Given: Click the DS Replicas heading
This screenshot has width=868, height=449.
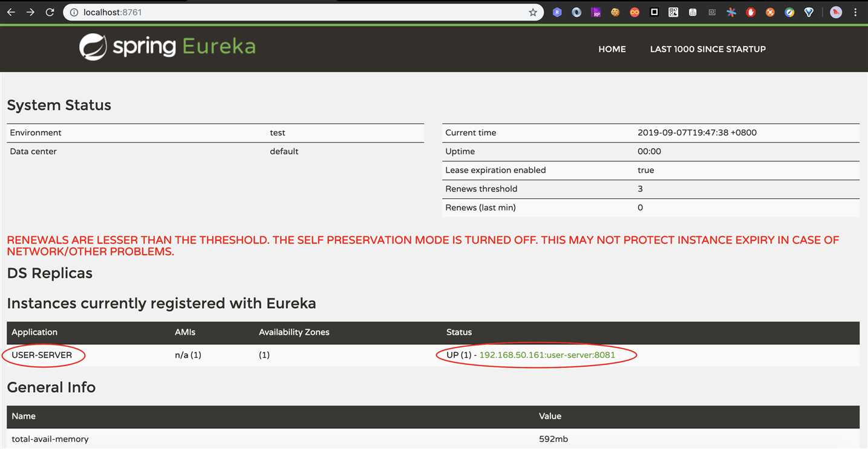Looking at the screenshot, I should pyautogui.click(x=50, y=273).
